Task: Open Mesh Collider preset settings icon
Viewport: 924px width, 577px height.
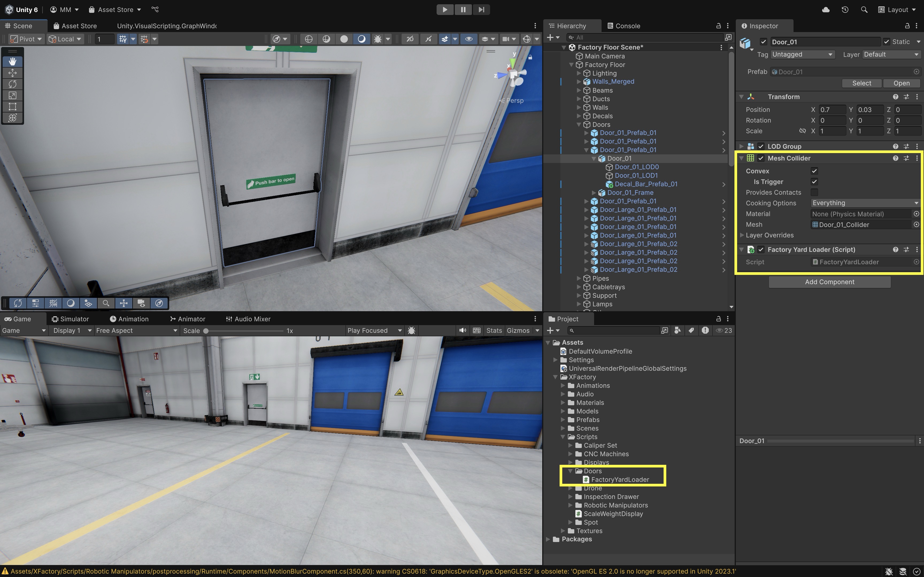Action: coord(906,158)
